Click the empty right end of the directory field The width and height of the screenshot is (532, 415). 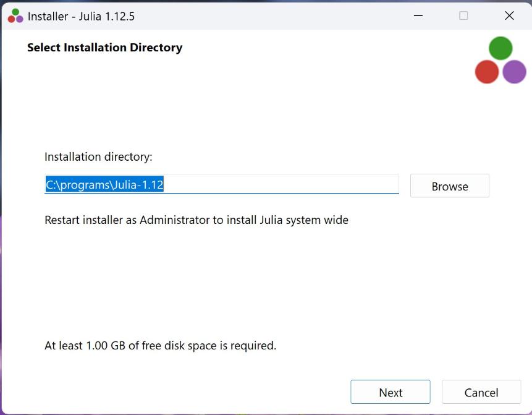tap(346, 184)
